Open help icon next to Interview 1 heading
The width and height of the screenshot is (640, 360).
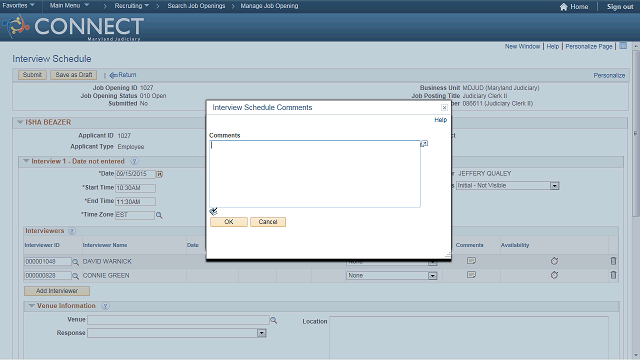click(x=134, y=162)
